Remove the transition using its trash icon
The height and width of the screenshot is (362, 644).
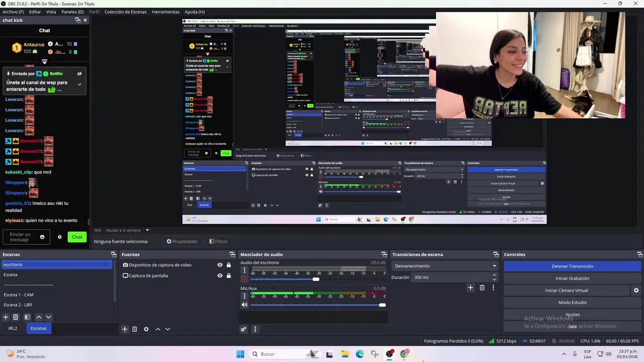point(482,288)
